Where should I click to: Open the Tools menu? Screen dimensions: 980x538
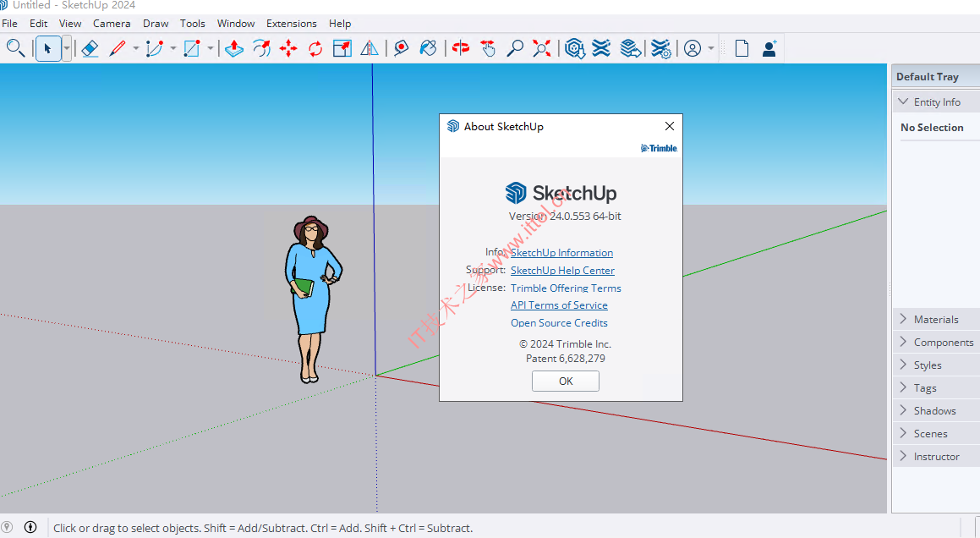pyautogui.click(x=193, y=23)
